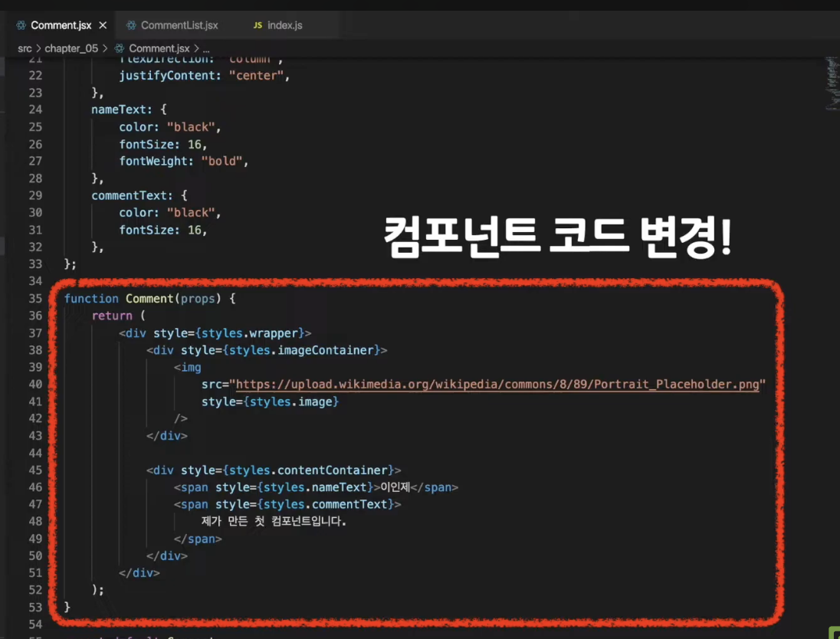Click the React icon on Comment.jsx tab

coord(21,25)
